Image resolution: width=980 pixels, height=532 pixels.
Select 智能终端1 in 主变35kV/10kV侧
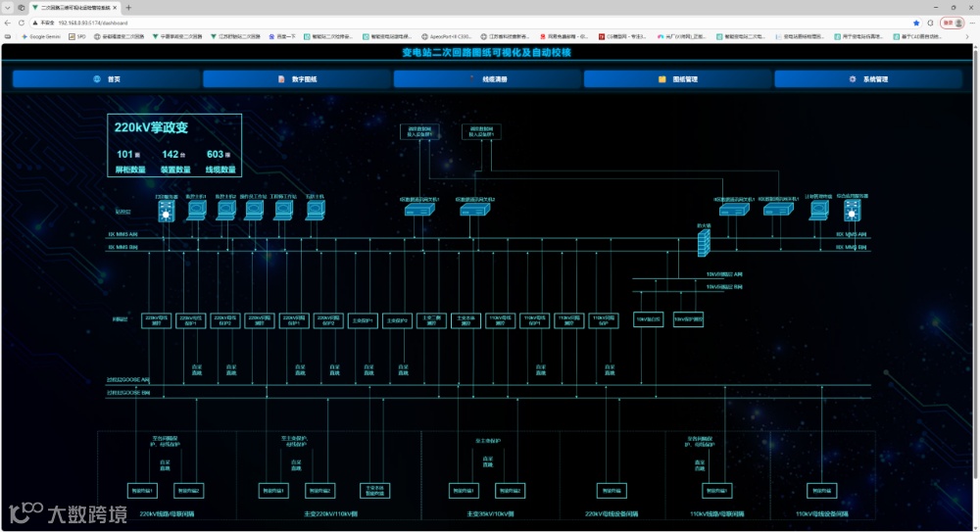pos(464,491)
